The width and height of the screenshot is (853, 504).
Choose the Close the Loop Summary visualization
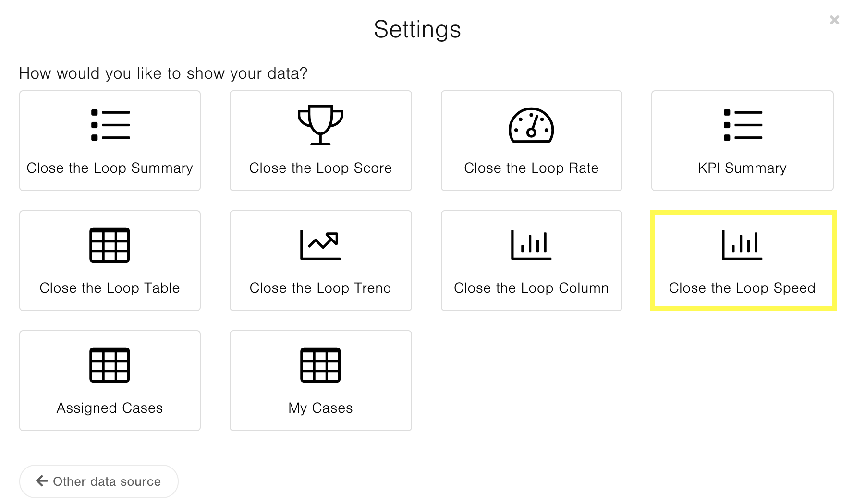click(110, 141)
